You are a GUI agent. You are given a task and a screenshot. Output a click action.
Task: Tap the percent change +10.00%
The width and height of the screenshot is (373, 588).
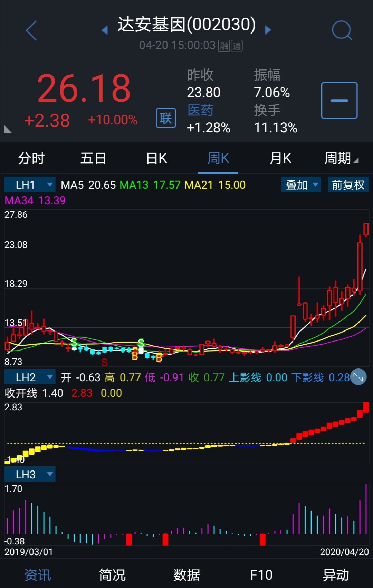click(113, 120)
